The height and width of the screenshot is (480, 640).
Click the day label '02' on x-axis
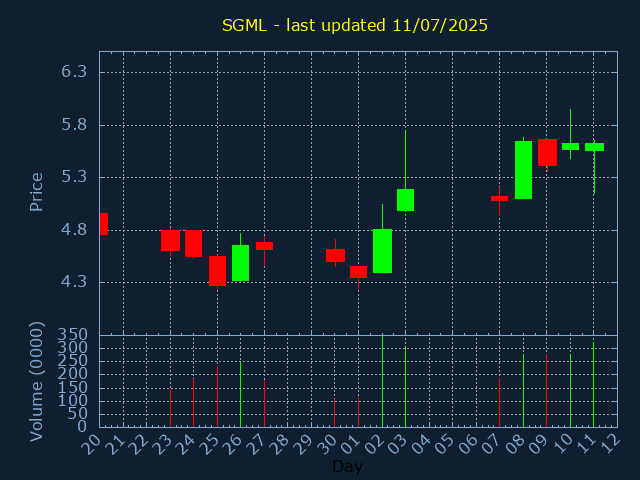click(373, 444)
